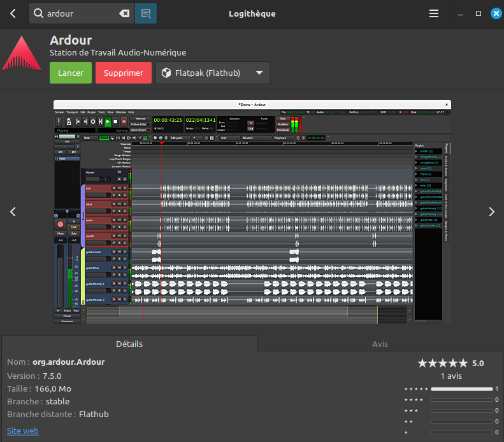Clear the 'ardour' search text
Viewport: 504px width, 442px height.
124,13
